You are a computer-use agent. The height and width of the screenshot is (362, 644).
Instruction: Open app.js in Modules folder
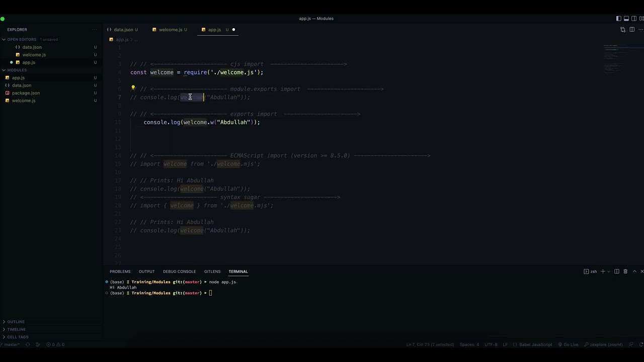pyautogui.click(x=50, y=78)
